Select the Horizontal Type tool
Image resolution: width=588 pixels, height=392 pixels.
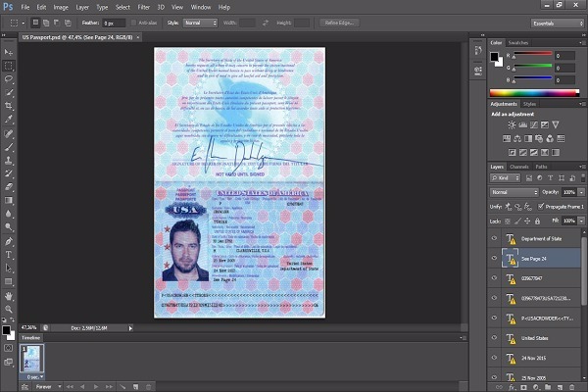pos(9,255)
